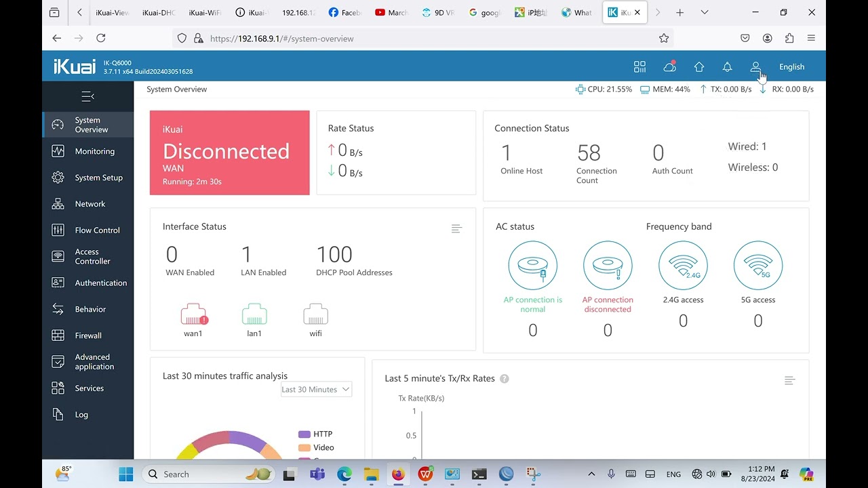The width and height of the screenshot is (868, 488).
Task: Click the 5G access wifi icon
Action: [x=758, y=265]
